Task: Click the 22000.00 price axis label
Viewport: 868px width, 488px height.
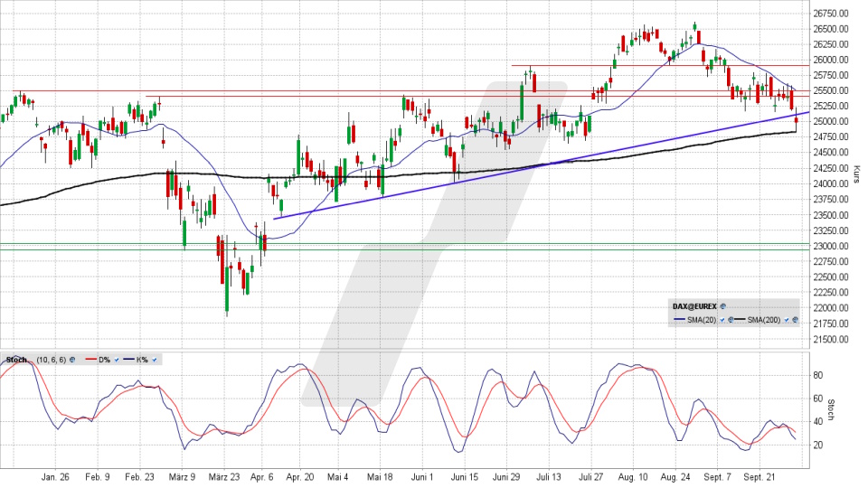Action: pyautogui.click(x=831, y=307)
